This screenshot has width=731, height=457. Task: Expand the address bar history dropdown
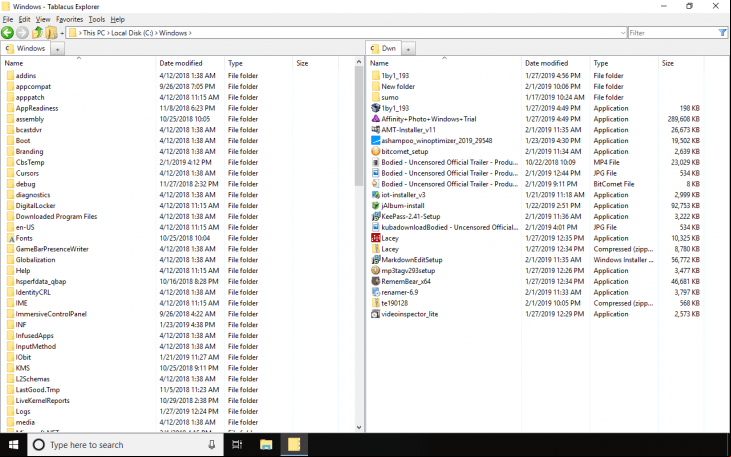point(623,33)
